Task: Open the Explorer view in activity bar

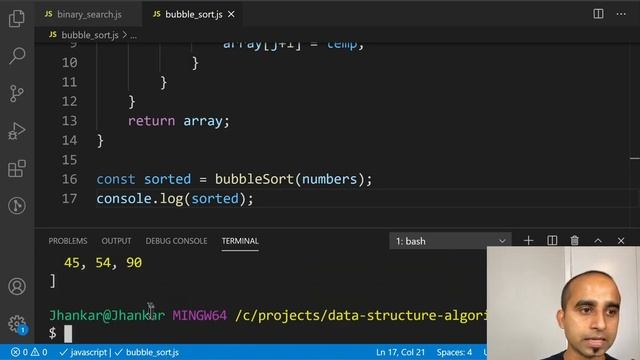Action: [17, 18]
